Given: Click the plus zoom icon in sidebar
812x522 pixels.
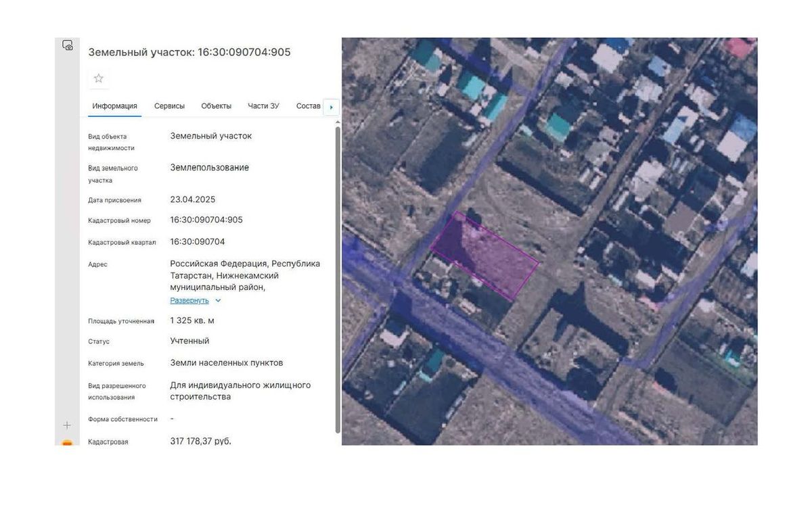Looking at the screenshot, I should tap(67, 425).
